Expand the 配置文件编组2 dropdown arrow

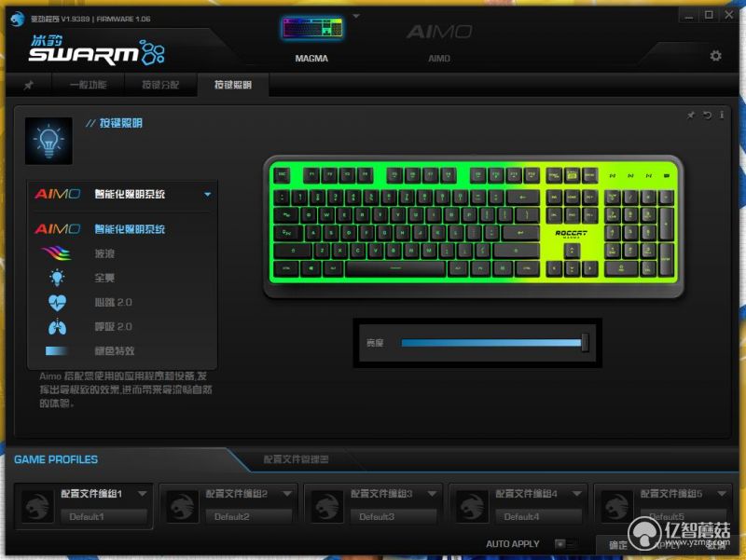coord(287,494)
